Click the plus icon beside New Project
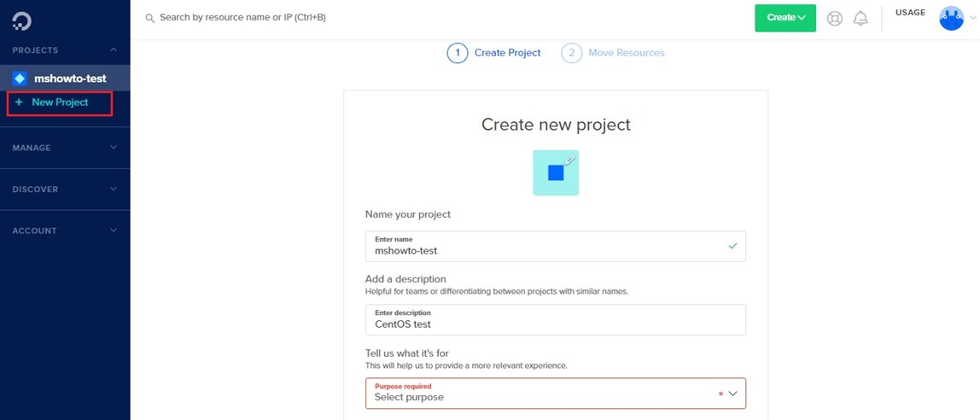The image size is (980, 420). [19, 102]
